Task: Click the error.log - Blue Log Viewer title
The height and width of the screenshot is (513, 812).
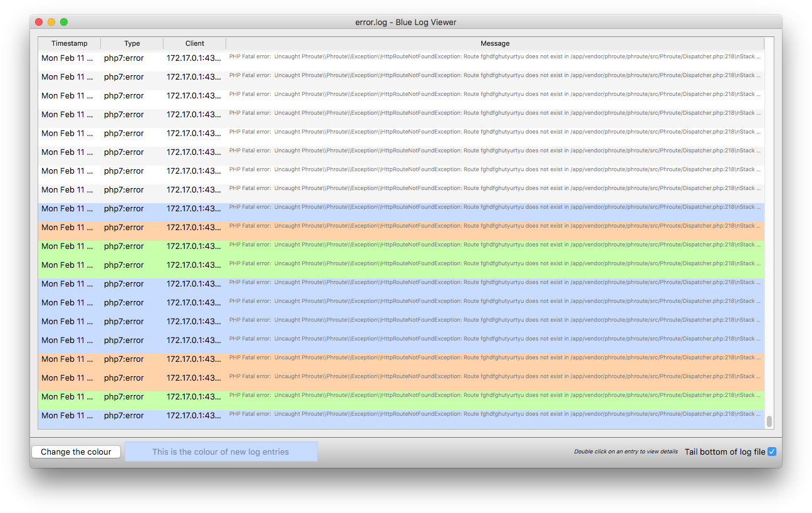Action: click(405, 22)
